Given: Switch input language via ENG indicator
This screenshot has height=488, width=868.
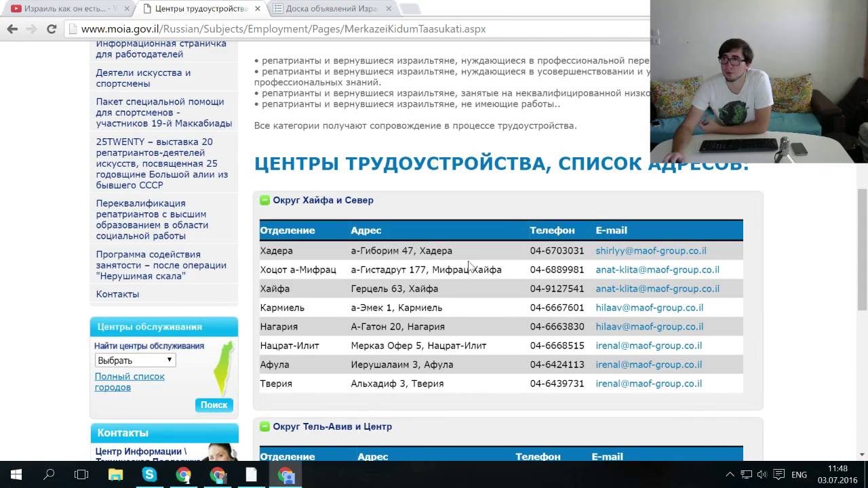Looking at the screenshot, I should pos(799,474).
